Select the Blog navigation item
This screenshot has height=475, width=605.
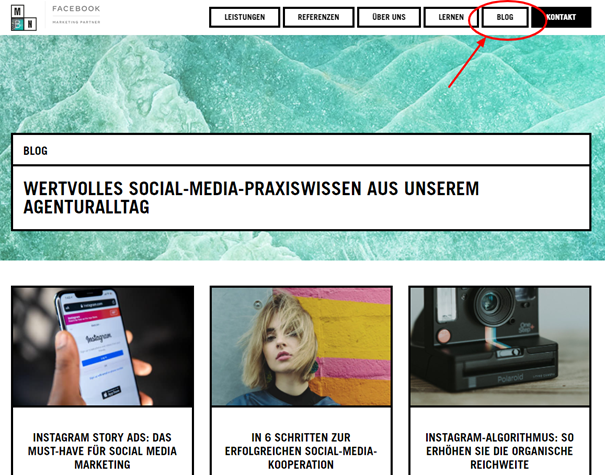tap(505, 17)
